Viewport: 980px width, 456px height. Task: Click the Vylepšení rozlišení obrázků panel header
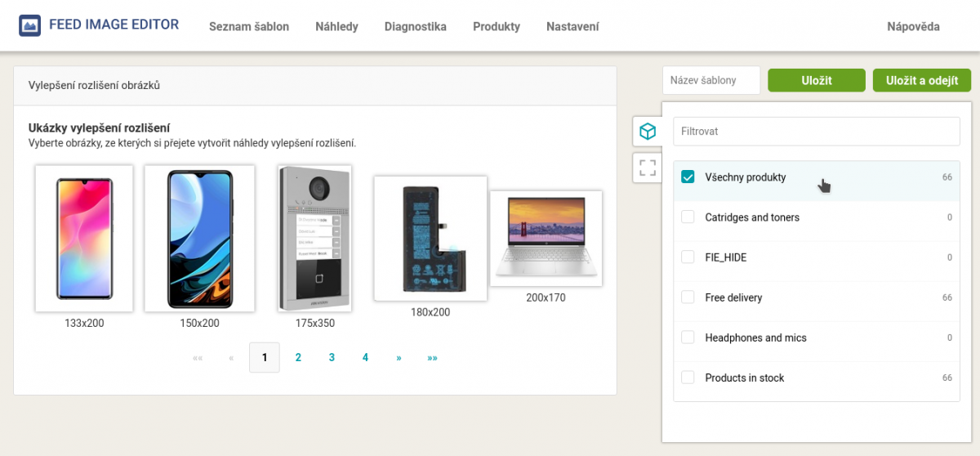pos(315,85)
